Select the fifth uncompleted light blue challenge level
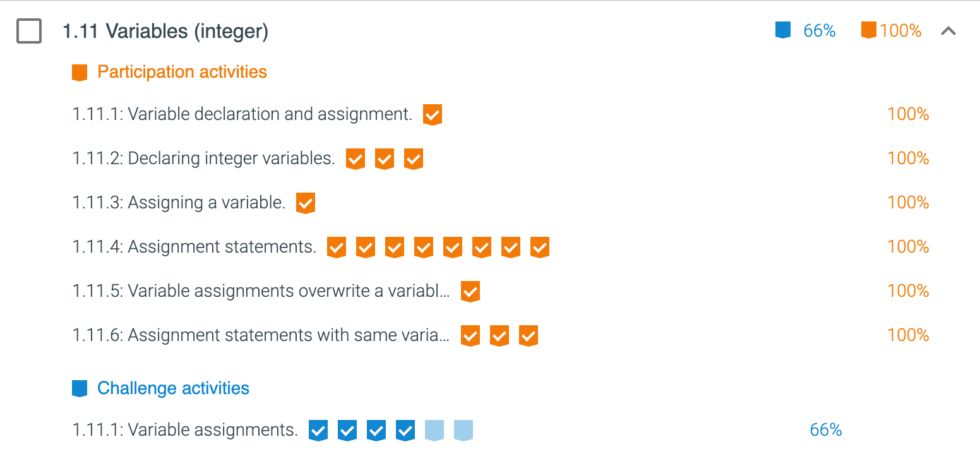Screen dimensions: 980x461 click(434, 431)
